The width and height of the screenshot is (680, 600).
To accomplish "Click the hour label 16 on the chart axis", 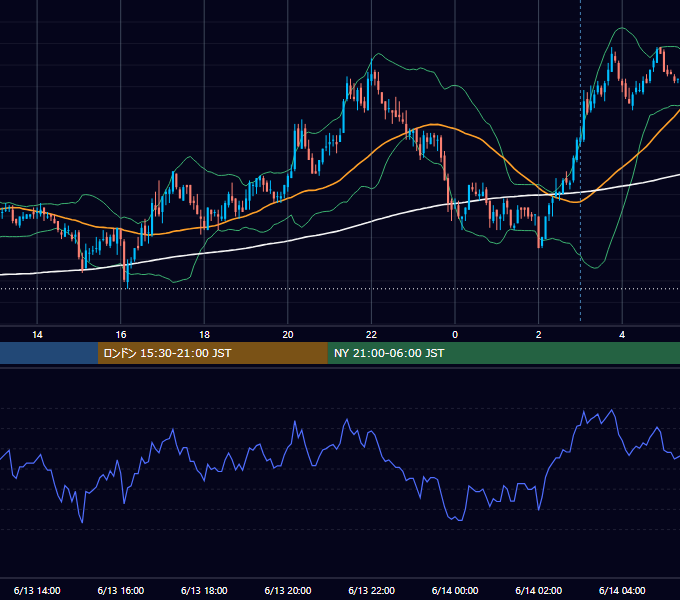I will tap(121, 335).
